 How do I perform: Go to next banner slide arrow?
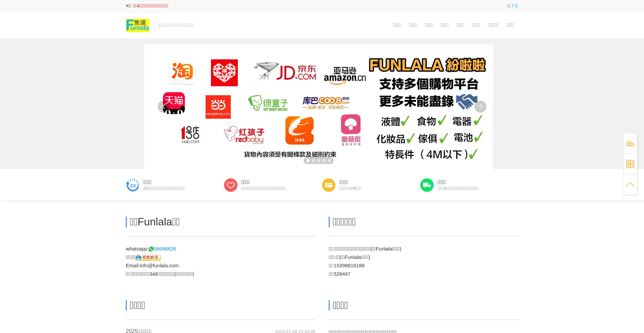tap(480, 107)
